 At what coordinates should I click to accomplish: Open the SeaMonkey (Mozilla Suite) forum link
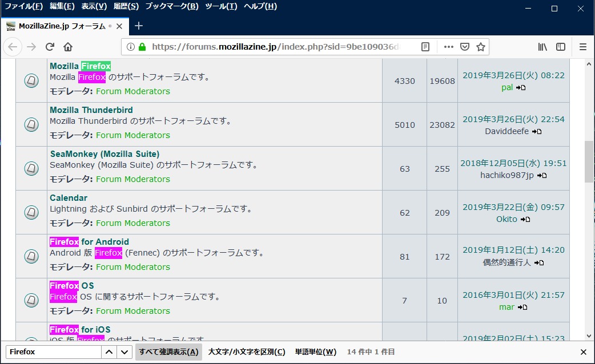point(104,154)
